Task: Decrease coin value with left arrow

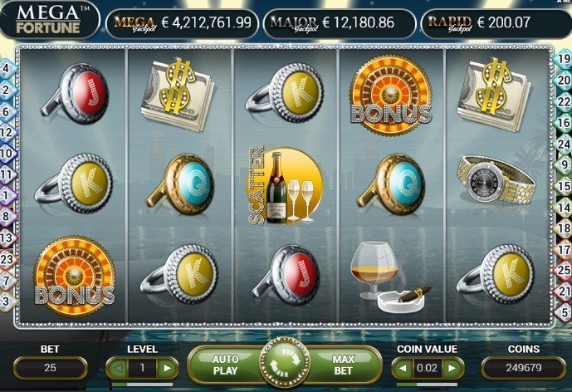Action: pyautogui.click(x=403, y=368)
